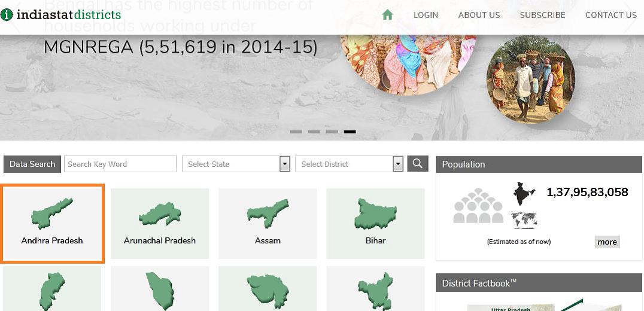This screenshot has width=644, height=311.
Task: Click the indiastat districts logo
Action: pyautogui.click(x=61, y=14)
